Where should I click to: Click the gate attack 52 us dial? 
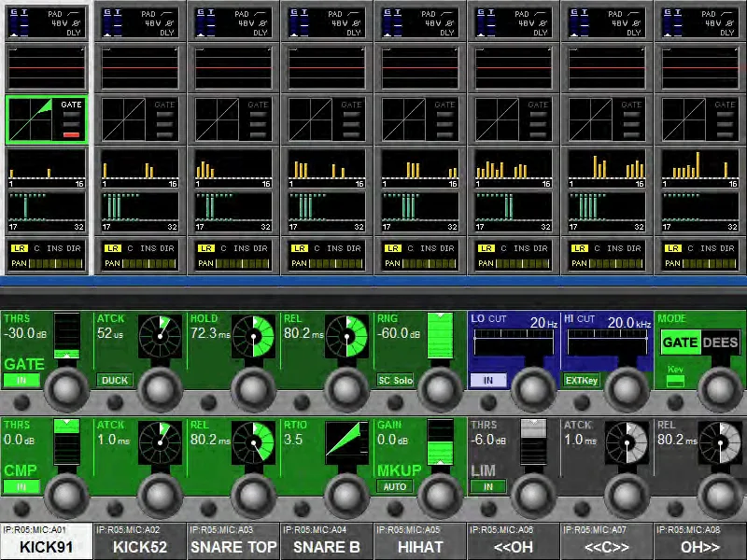[160, 336]
